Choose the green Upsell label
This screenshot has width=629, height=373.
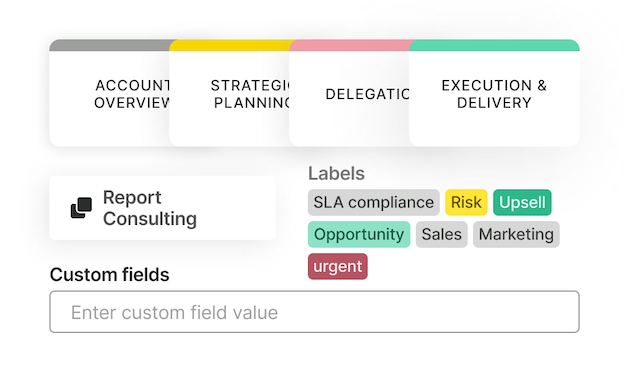coord(522,203)
